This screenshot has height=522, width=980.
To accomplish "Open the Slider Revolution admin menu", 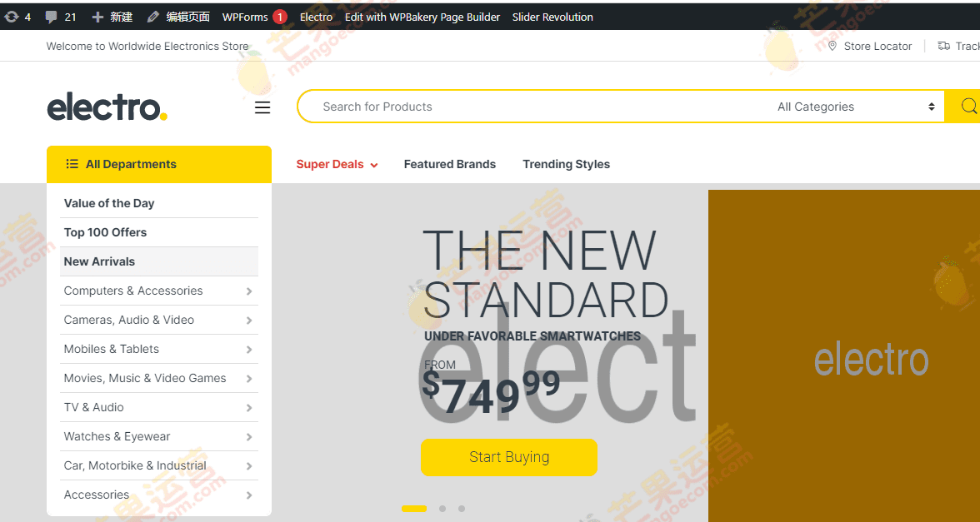I will coord(552,16).
